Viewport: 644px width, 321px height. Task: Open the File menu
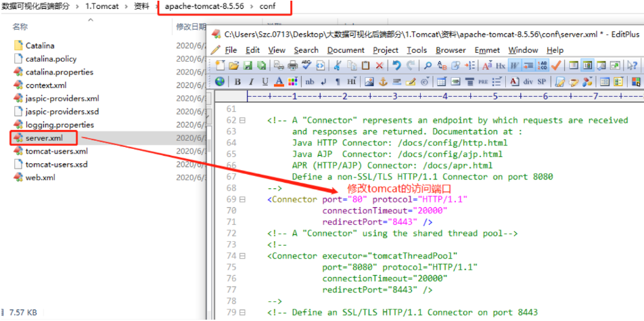coord(231,49)
